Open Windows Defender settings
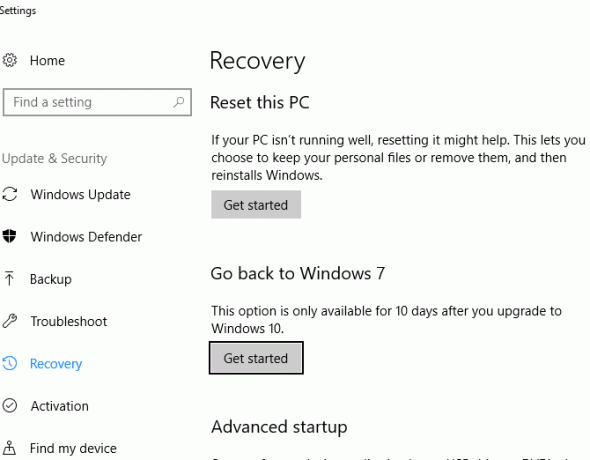The image size is (590, 460). (x=86, y=237)
